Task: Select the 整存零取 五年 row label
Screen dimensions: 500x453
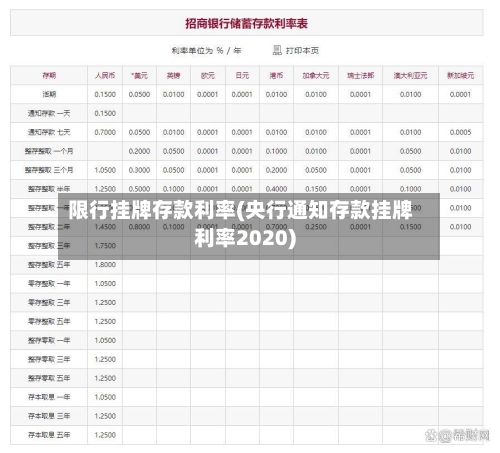Action: (49, 378)
